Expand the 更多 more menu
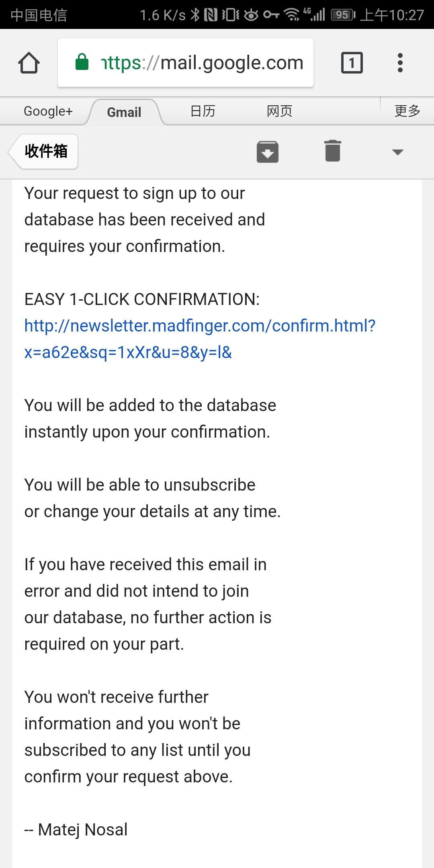Image resolution: width=434 pixels, height=868 pixels. (407, 111)
